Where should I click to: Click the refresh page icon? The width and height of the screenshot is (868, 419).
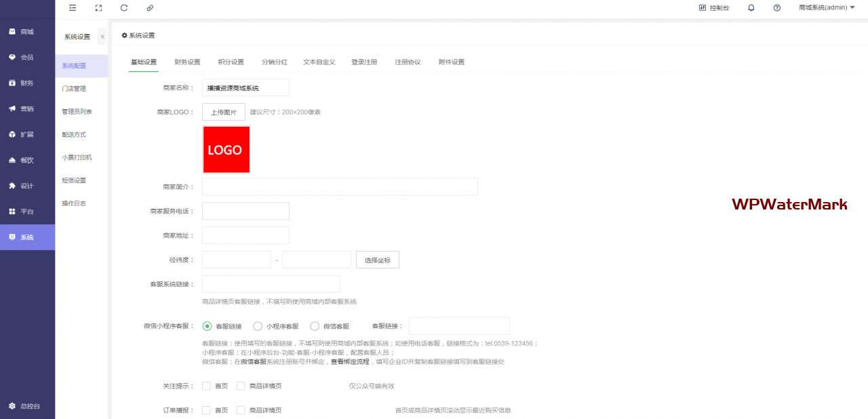pos(123,8)
